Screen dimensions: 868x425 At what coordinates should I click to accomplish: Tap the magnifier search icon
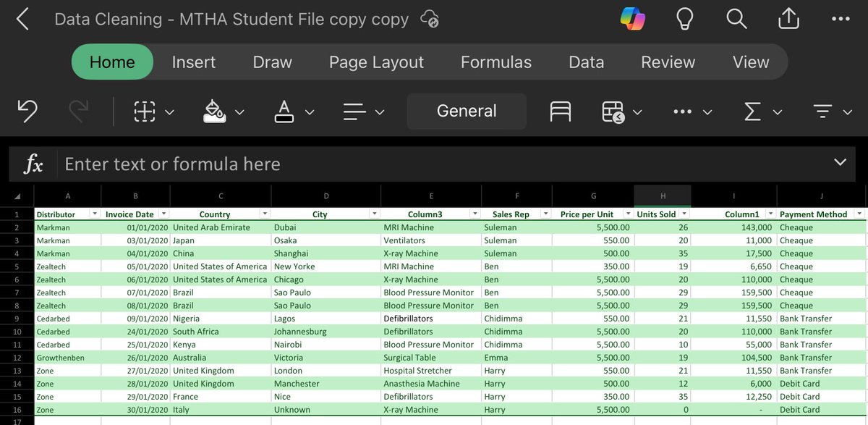point(736,19)
